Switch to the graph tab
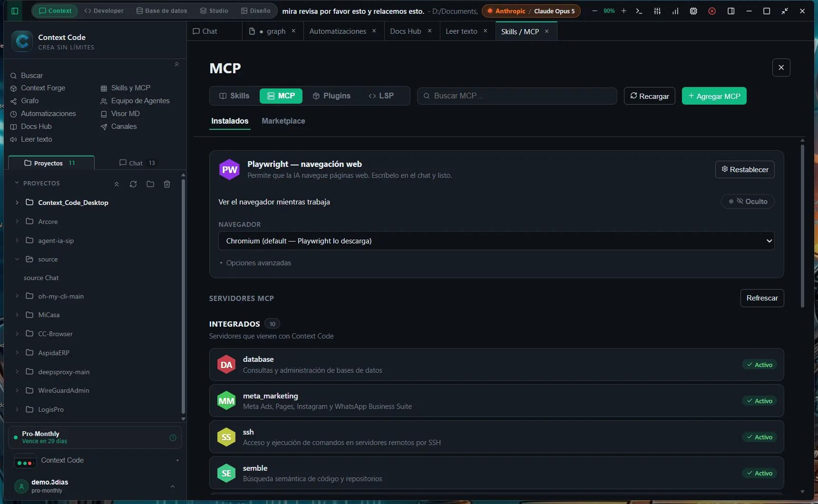 [x=272, y=31]
